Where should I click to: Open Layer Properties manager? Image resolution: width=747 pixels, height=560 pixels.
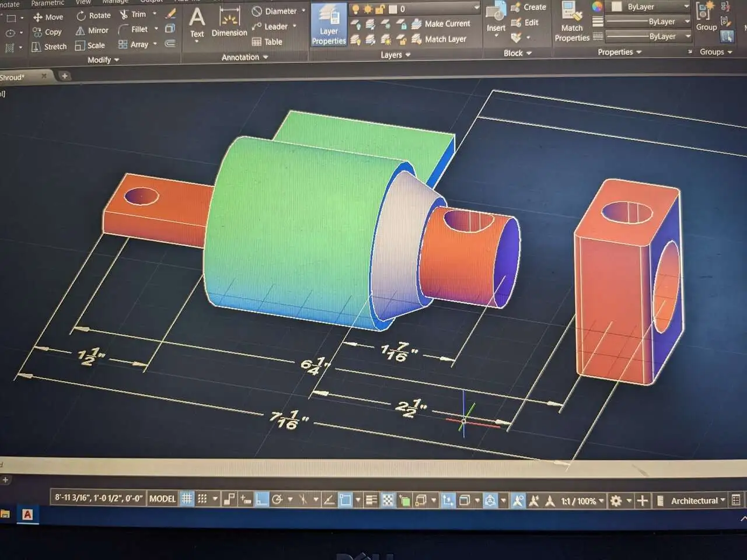pyautogui.click(x=329, y=25)
